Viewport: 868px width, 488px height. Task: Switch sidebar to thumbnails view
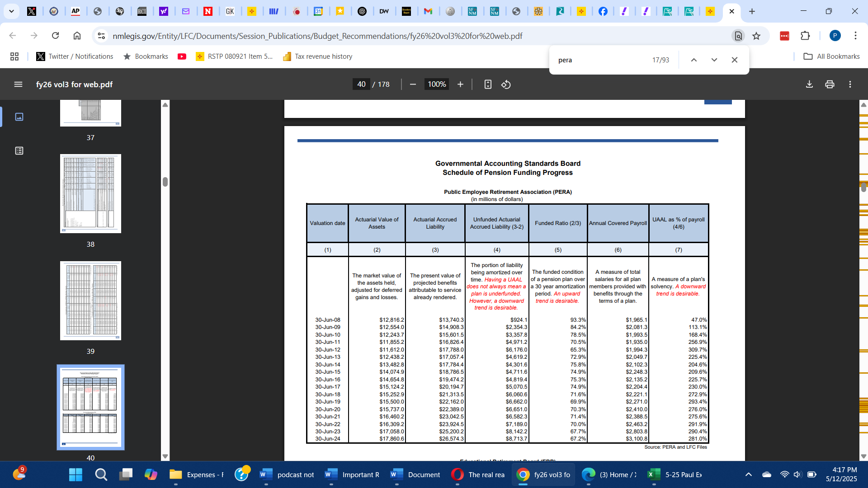click(19, 117)
